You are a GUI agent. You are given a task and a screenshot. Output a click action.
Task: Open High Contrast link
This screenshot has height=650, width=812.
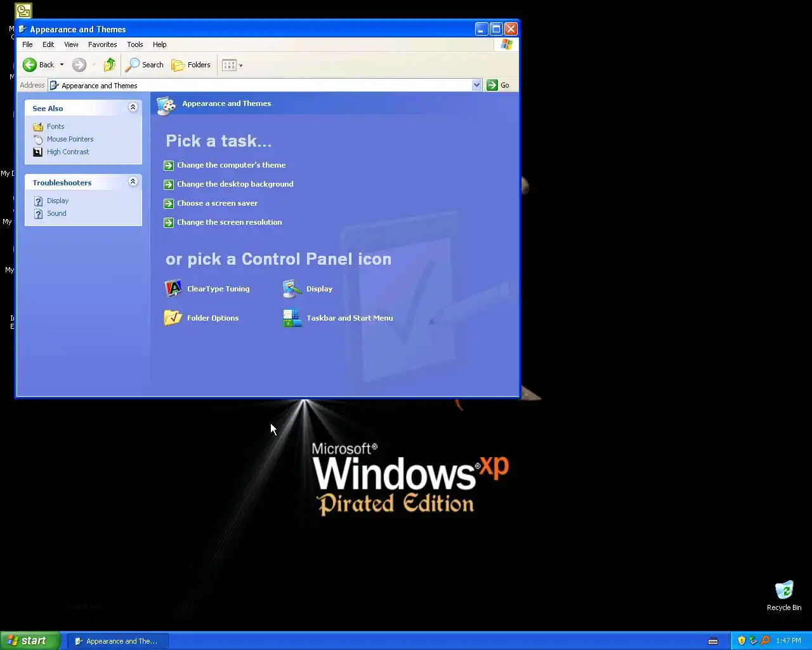tap(68, 152)
